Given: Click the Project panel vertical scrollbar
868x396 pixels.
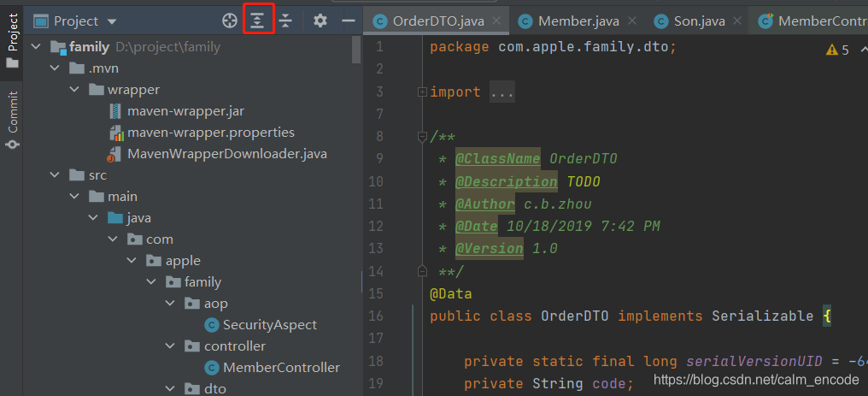Looking at the screenshot, I should point(356,50).
